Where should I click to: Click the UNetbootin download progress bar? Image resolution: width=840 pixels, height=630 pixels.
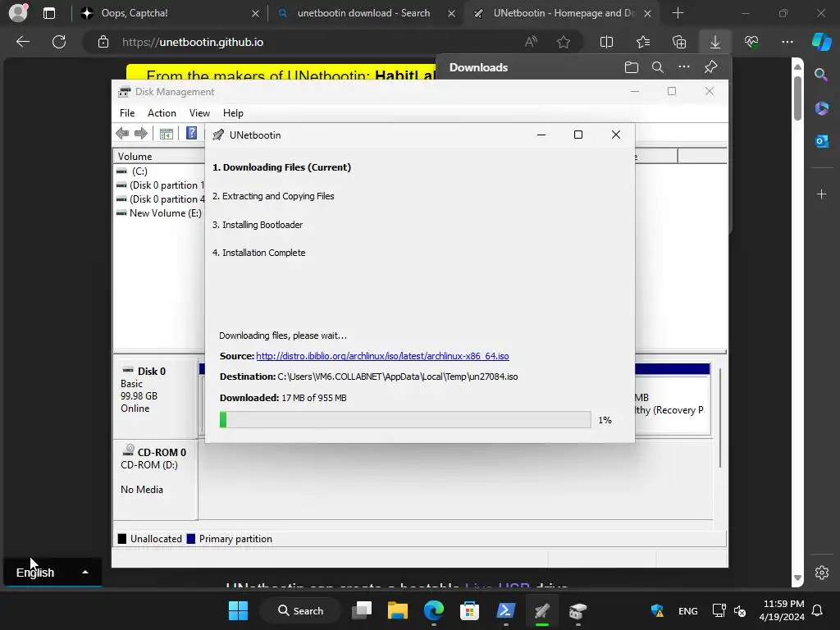point(405,419)
